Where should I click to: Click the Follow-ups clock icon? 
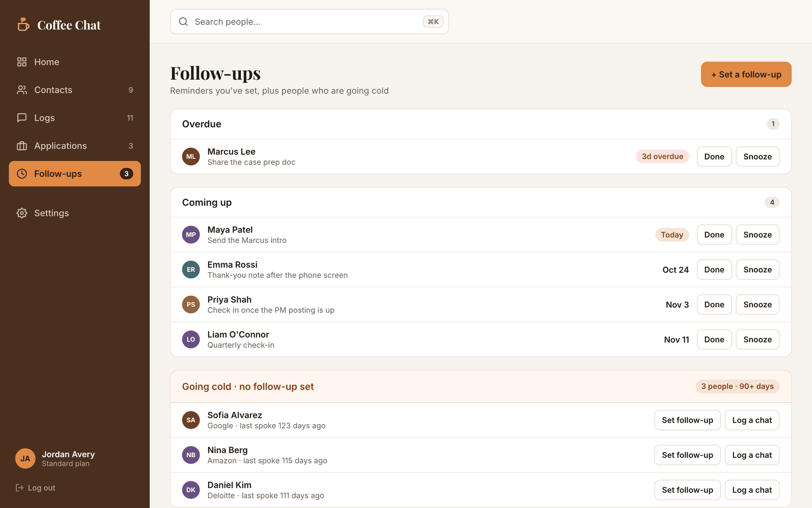pyautogui.click(x=22, y=174)
